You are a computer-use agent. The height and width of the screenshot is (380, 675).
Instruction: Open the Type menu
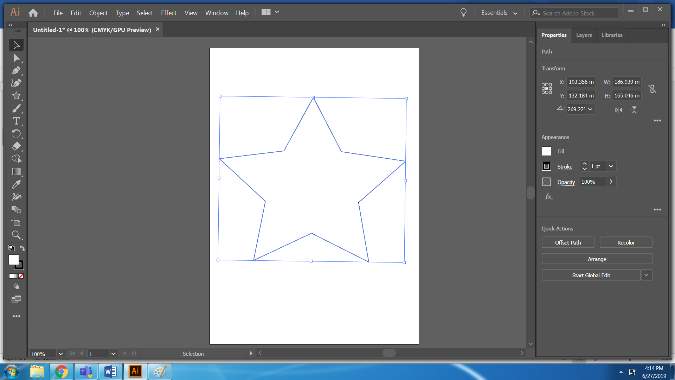[122, 13]
